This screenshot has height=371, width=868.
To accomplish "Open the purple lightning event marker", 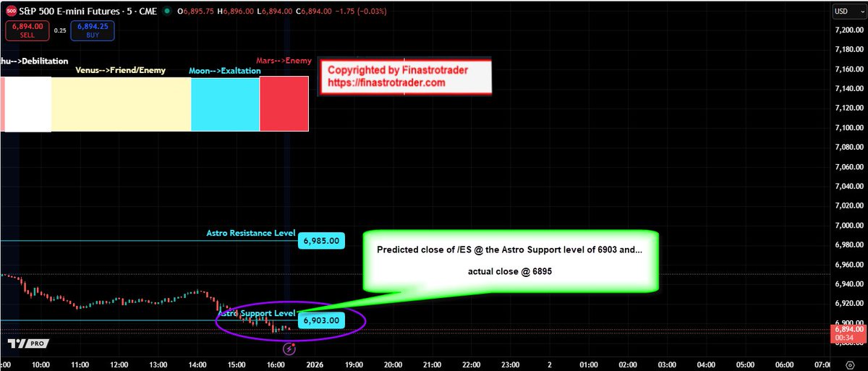I will [290, 349].
